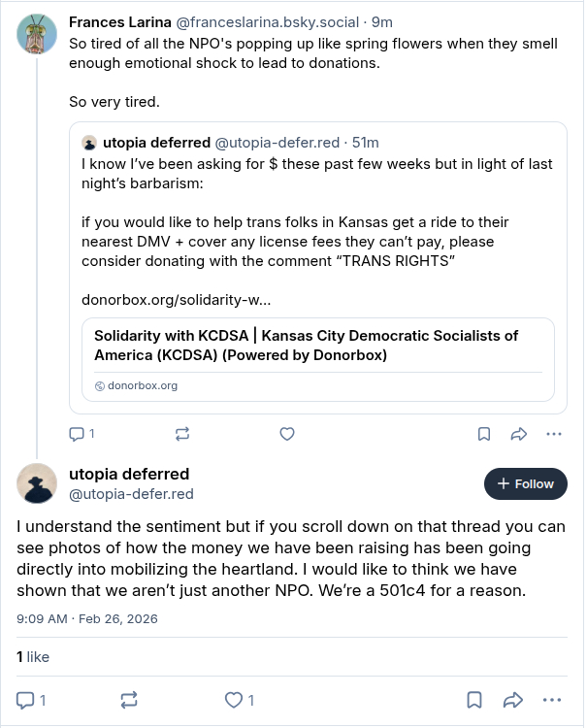Bookmark utopia deferred's main post
Image resolution: width=587 pixels, height=728 pixels.
click(x=474, y=699)
